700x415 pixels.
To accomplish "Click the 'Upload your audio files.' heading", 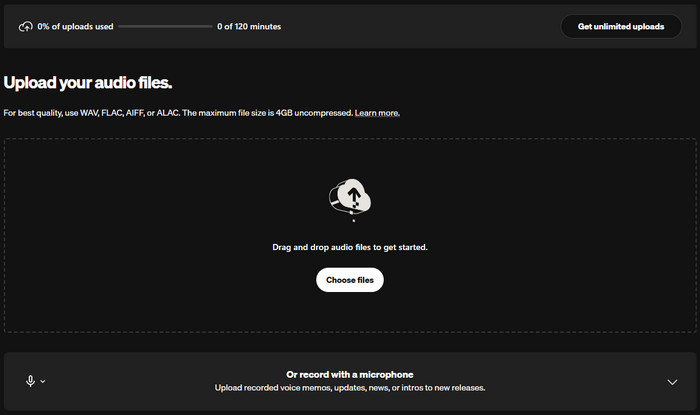I will 88,83.
